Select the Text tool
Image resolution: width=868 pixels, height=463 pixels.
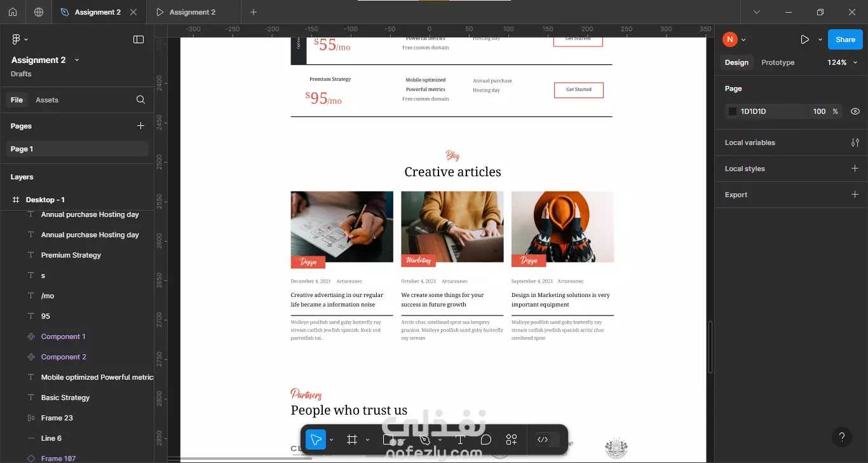pyautogui.click(x=461, y=439)
